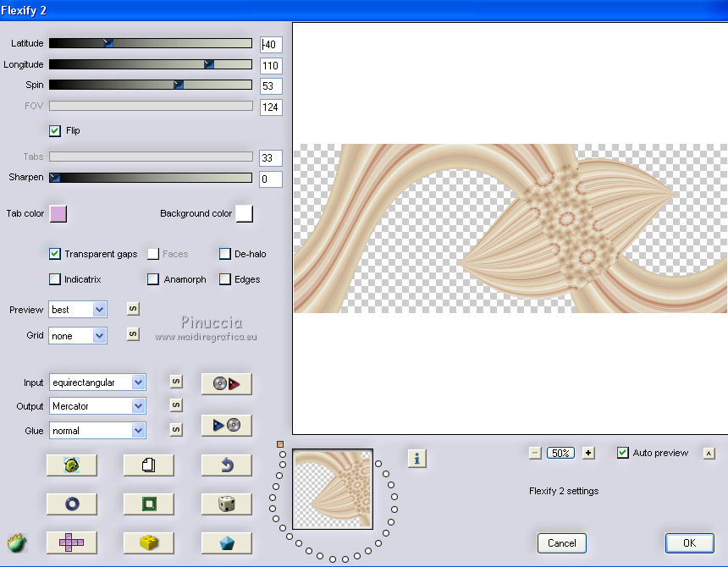Click the caret button beside Auto preview
728x567 pixels.
709,454
